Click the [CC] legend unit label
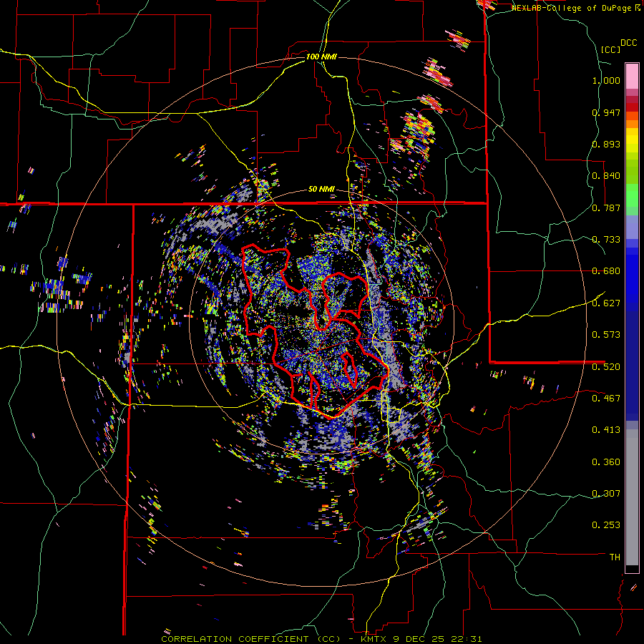This screenshot has width=644, height=644. tap(611, 49)
